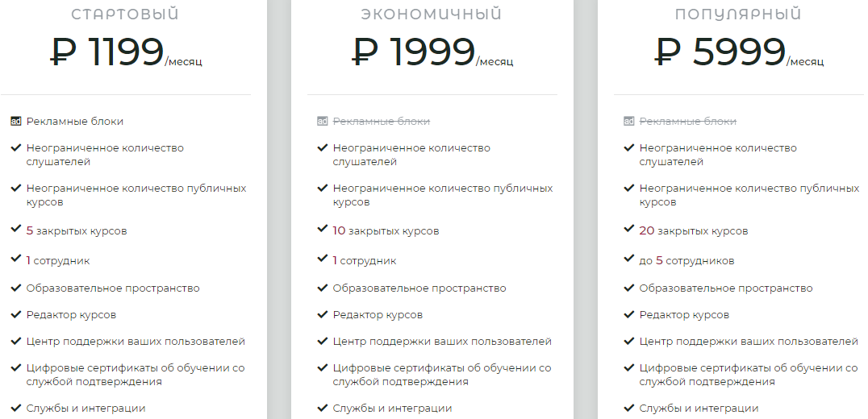Click checkmark by 'Службы и интеграции' in Экономичный
868x419 pixels.
pyautogui.click(x=322, y=407)
